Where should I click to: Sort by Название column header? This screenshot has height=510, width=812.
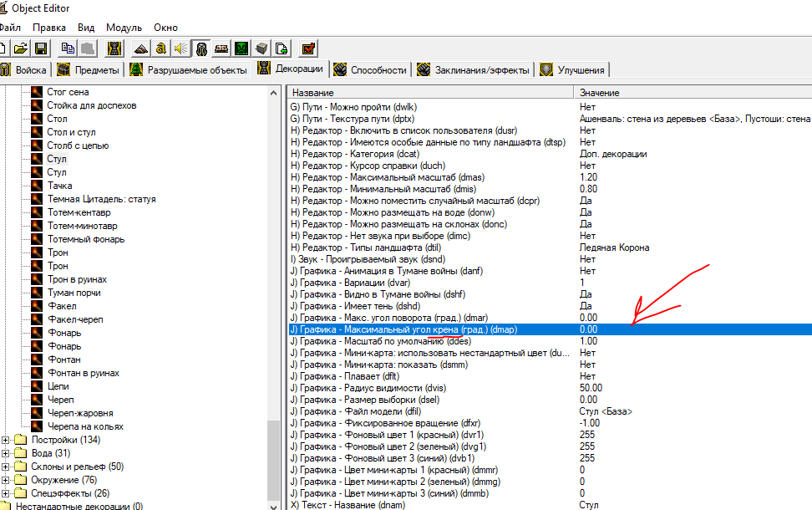pos(430,93)
